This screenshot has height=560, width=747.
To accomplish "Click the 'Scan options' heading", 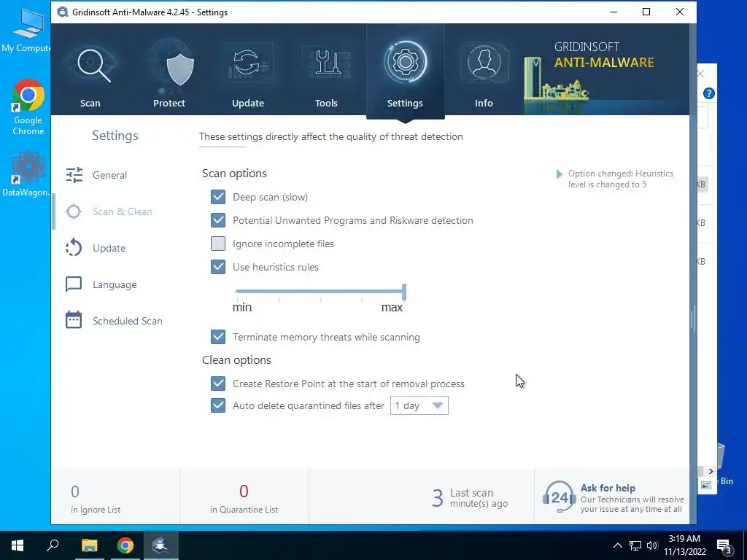I will pos(234,174).
